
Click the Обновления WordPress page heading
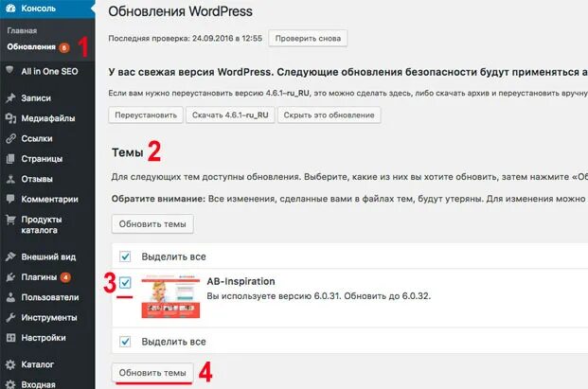[180, 11]
